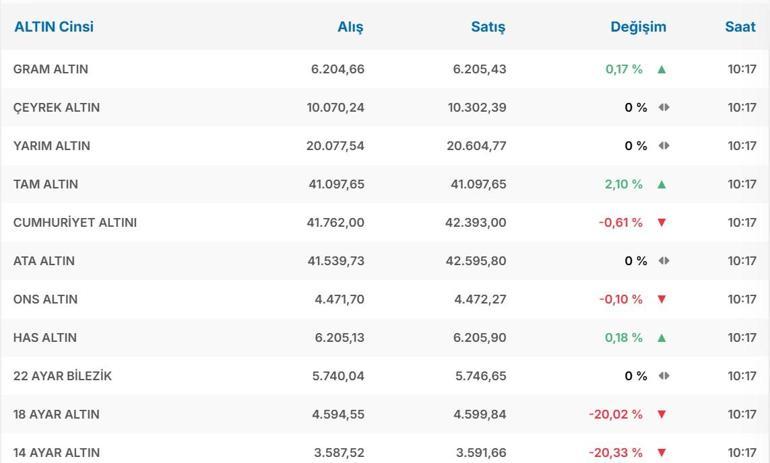
Task: Select the CUMHURİYET ALTINI row label
Action: [x=75, y=222]
